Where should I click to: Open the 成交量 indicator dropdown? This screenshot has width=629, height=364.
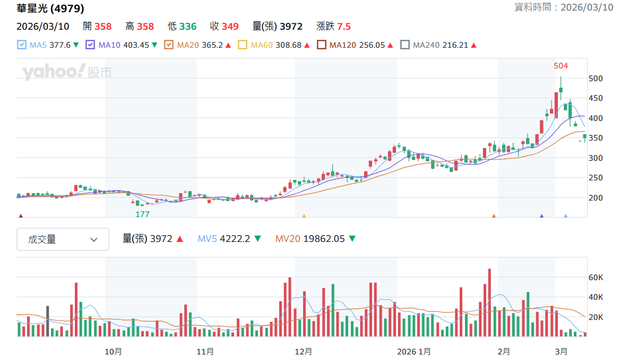tap(63, 239)
